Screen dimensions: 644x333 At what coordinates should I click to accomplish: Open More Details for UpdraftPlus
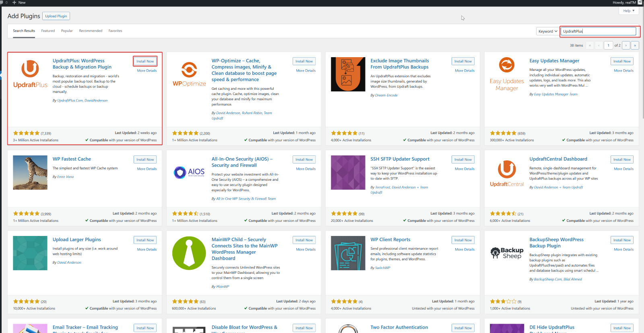tap(147, 70)
